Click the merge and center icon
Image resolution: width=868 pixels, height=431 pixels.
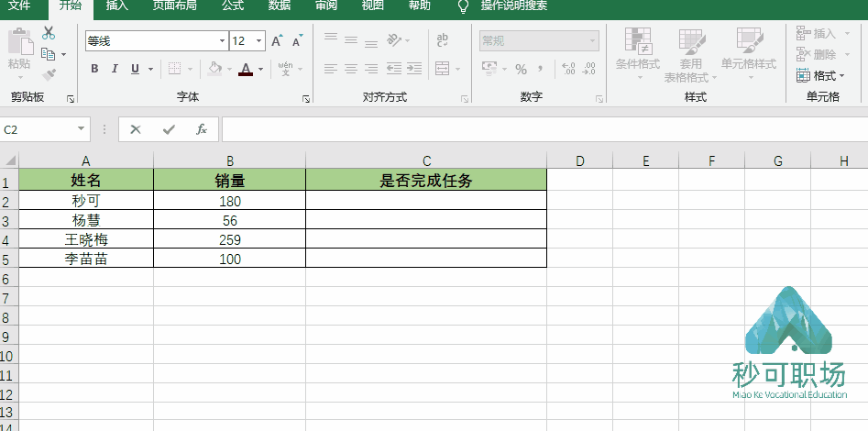click(443, 69)
